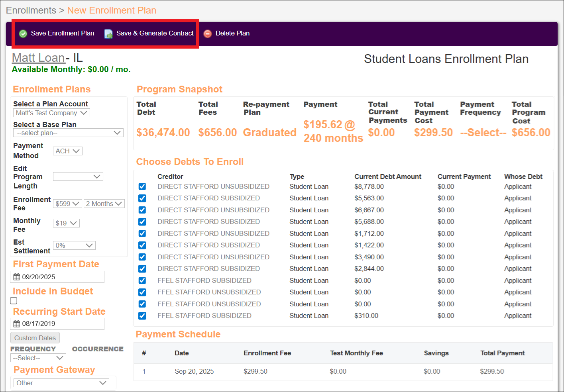The image size is (564, 392).
Task: Click the Save & Generate Contract document icon
Action: pyautogui.click(x=108, y=34)
